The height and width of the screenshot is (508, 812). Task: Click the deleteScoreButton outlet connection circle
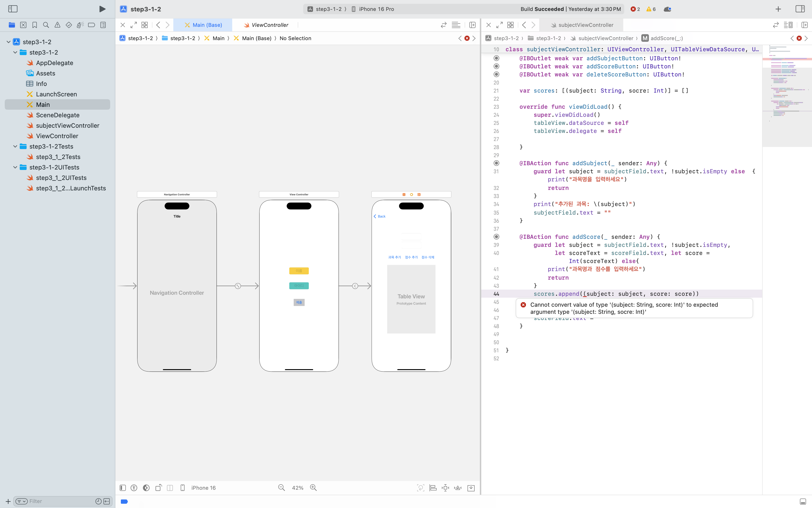click(496, 74)
